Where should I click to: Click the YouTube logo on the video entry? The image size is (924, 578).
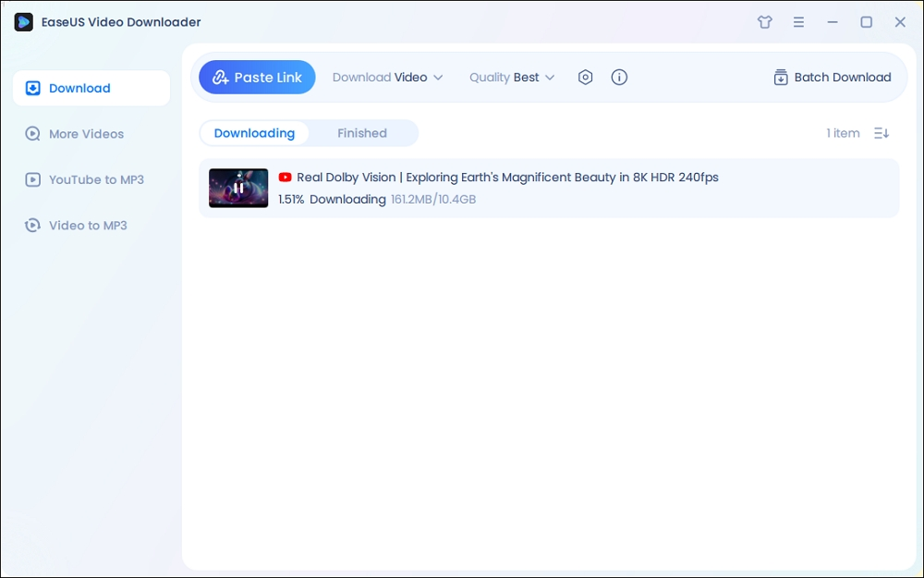[284, 177]
